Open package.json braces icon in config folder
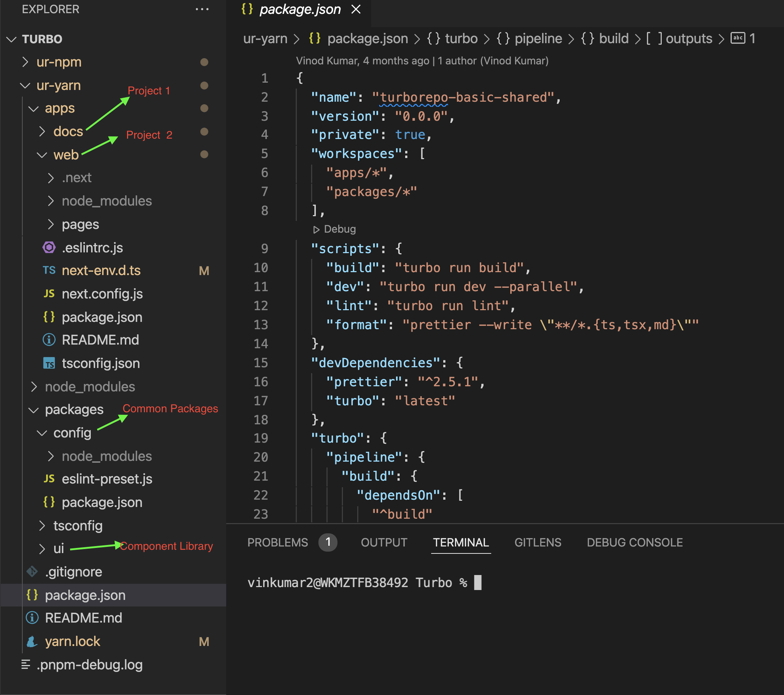The width and height of the screenshot is (784, 695). pos(49,502)
